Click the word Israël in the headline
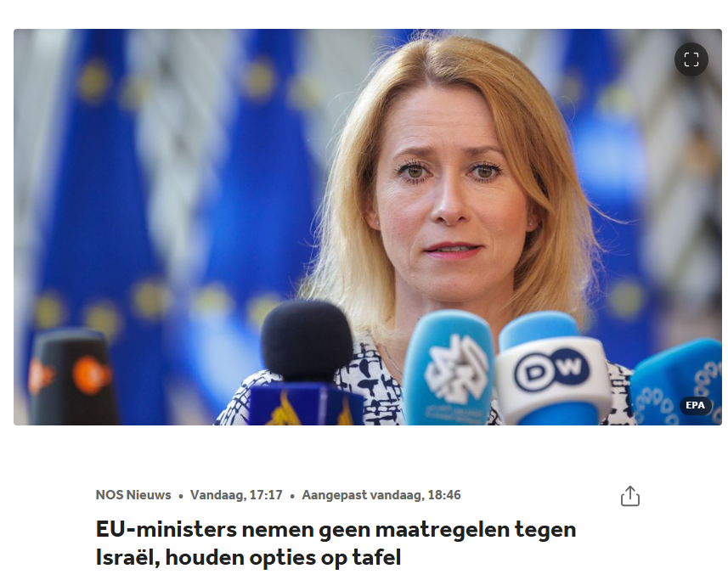This screenshot has height=580, width=728. 127,557
